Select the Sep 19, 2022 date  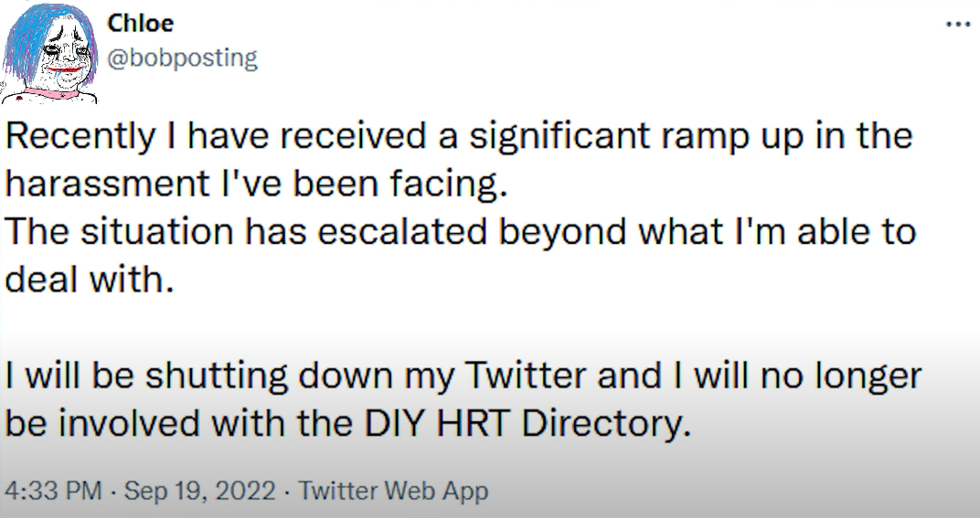[199, 491]
